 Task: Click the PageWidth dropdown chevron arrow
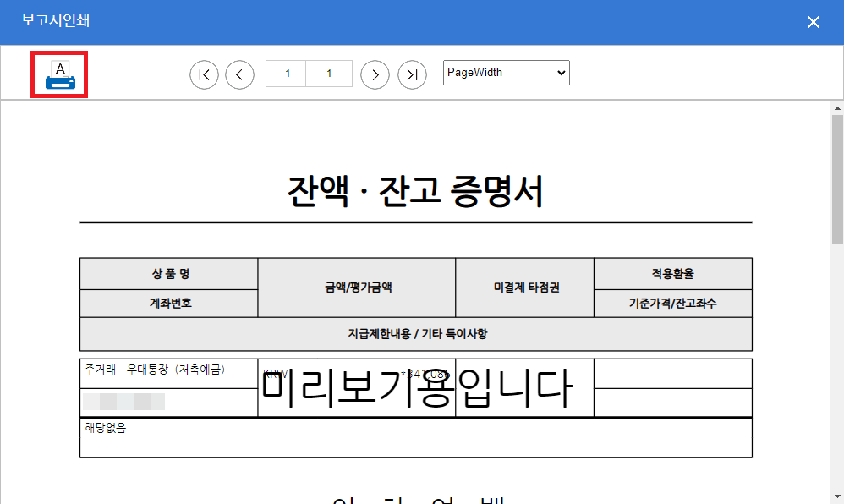click(560, 73)
